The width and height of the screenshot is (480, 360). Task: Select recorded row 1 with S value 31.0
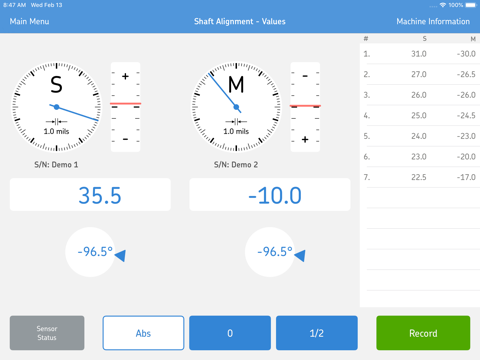click(420, 54)
